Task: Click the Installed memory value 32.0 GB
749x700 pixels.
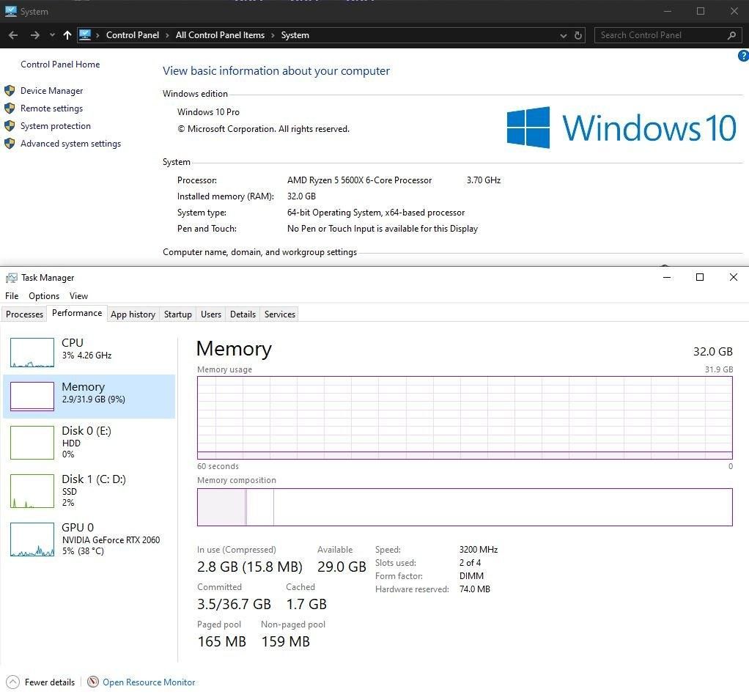Action: click(x=301, y=196)
